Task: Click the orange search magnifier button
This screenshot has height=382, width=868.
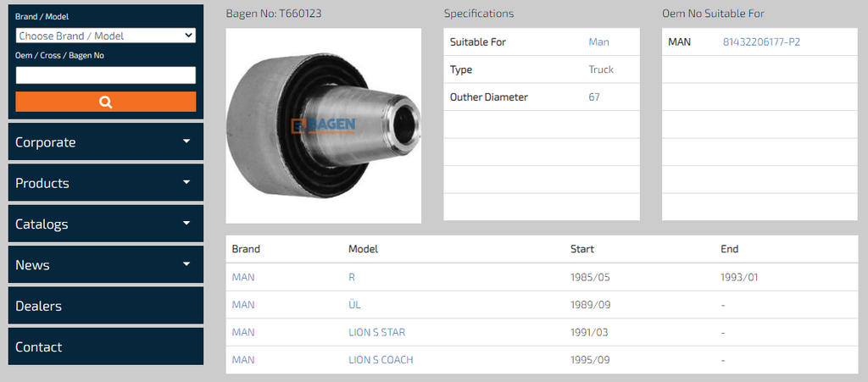Action: [x=106, y=102]
